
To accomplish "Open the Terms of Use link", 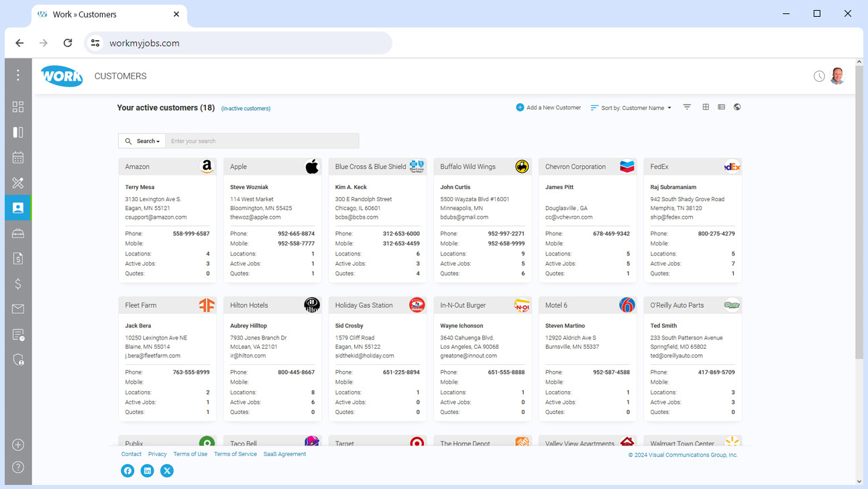I will point(191,454).
